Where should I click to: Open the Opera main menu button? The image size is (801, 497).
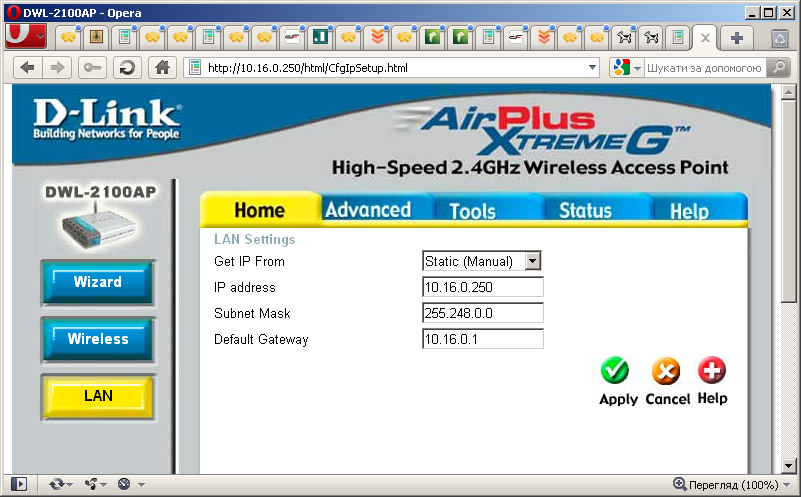point(26,36)
